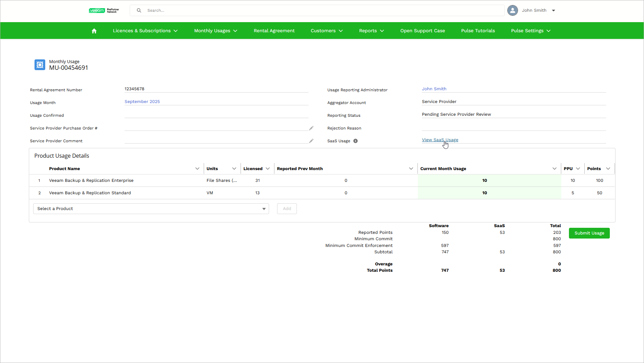644x363 pixels.
Task: Click the search magnifier icon
Action: coord(139,10)
